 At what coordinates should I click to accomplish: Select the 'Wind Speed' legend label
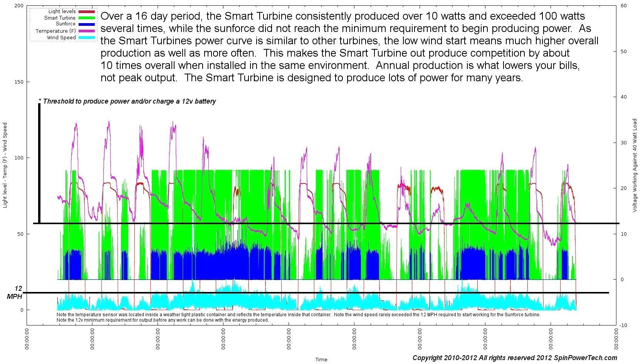coord(61,37)
